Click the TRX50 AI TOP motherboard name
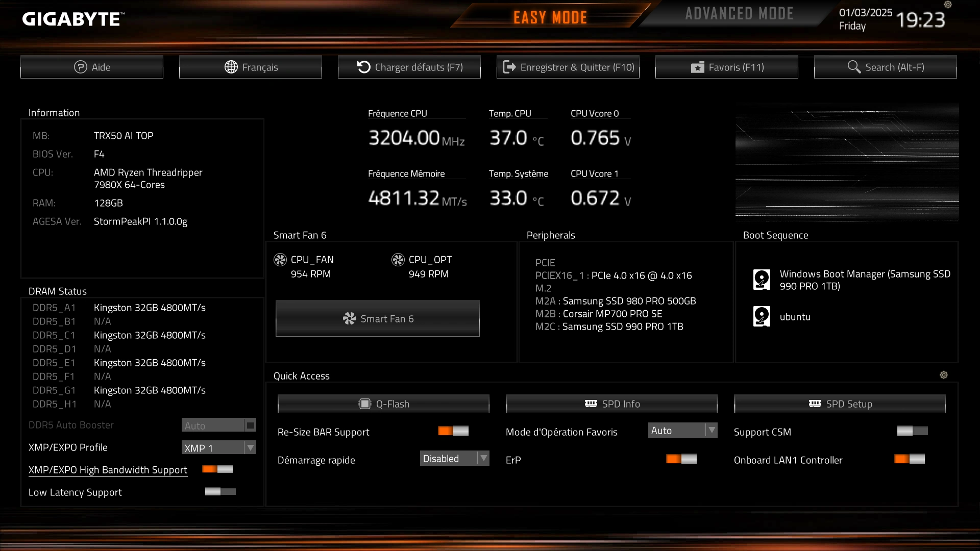 [124, 136]
